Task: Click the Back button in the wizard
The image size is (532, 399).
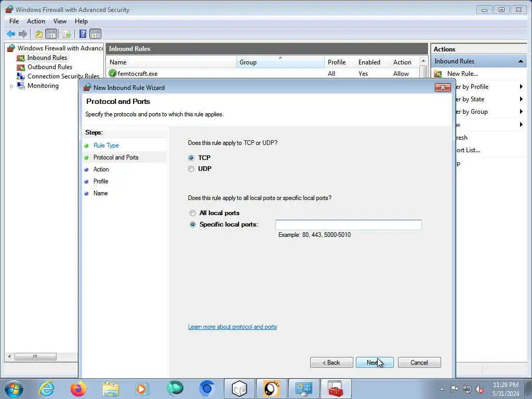Action: pos(331,362)
